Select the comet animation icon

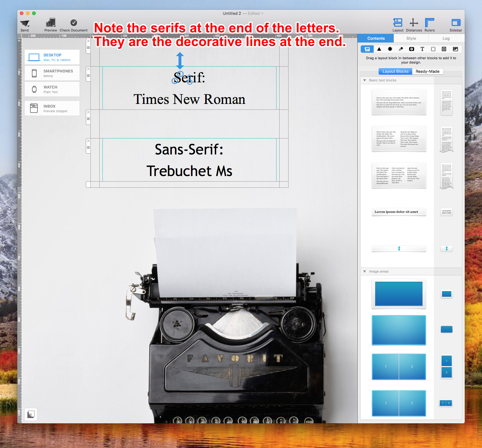(x=401, y=49)
